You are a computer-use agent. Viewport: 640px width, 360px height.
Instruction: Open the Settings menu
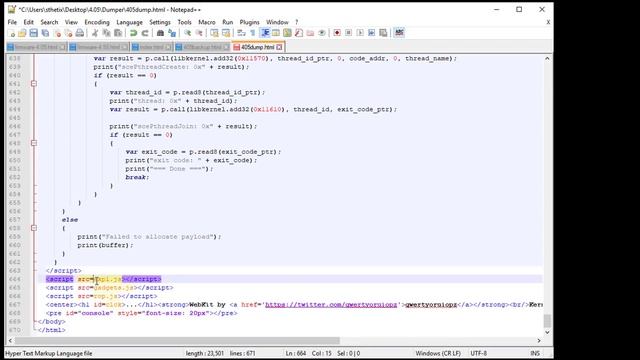point(160,22)
